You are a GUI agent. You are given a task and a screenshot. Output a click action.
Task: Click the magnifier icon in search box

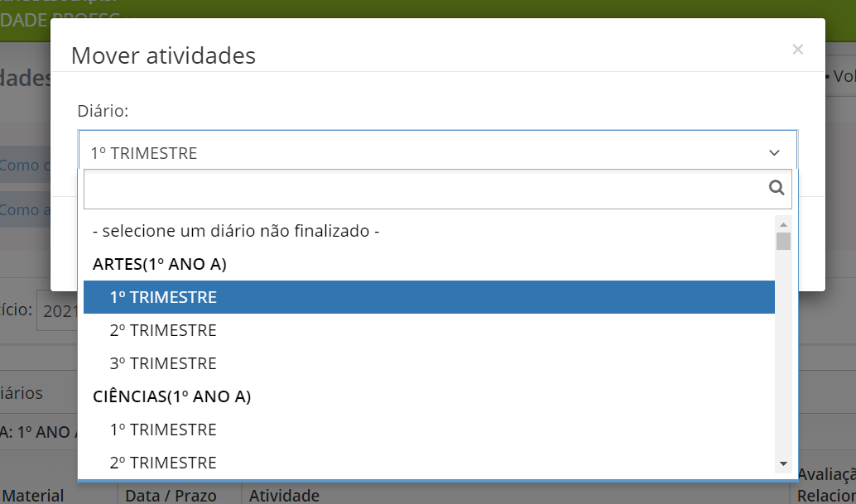777,188
